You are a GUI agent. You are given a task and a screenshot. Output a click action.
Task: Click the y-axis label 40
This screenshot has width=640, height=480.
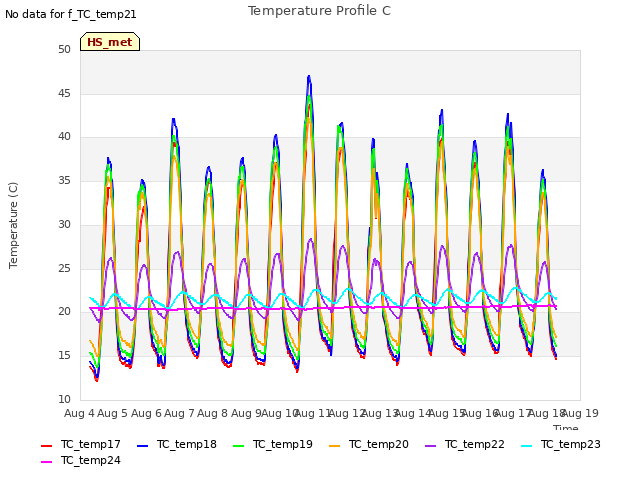point(64,137)
